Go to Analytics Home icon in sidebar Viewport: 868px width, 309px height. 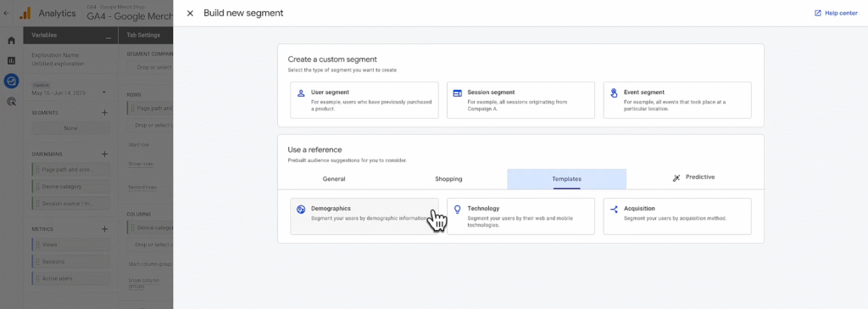pyautogui.click(x=11, y=41)
